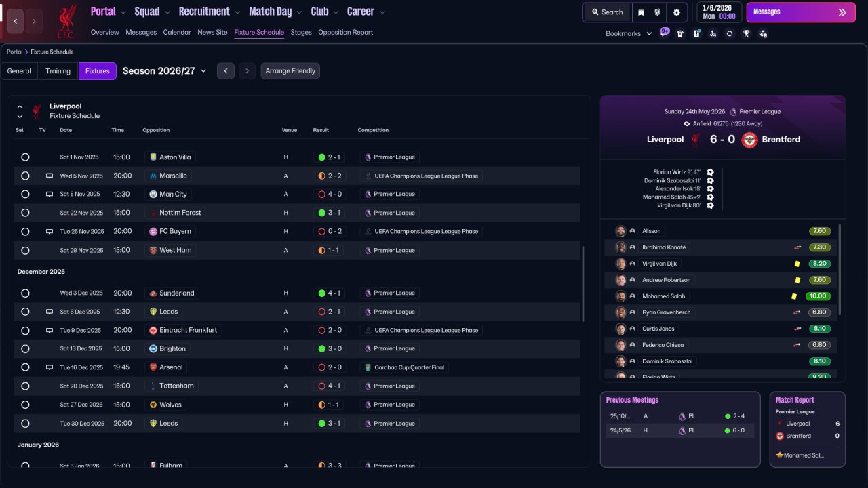Click the yellow card icon beside Andrew Robertson
The width and height of the screenshot is (868, 488).
point(797,280)
